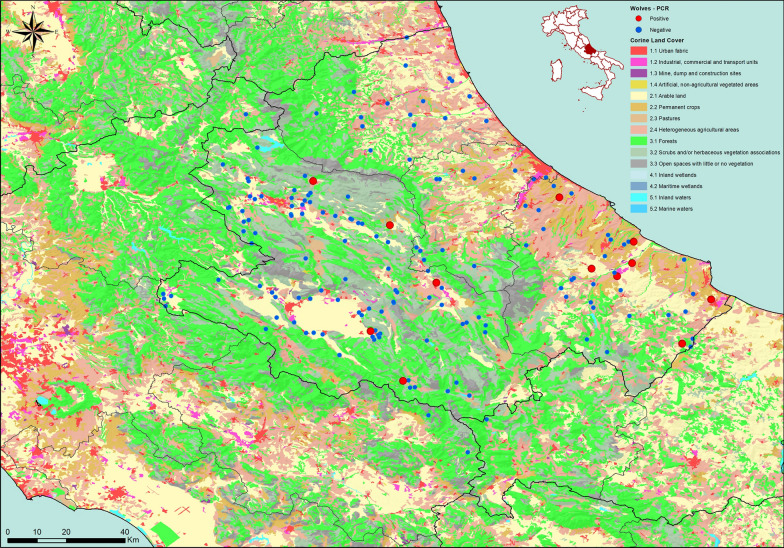The image size is (784, 548).
Task: Click the Corine Land Cover legend heading
Action: (x=656, y=40)
